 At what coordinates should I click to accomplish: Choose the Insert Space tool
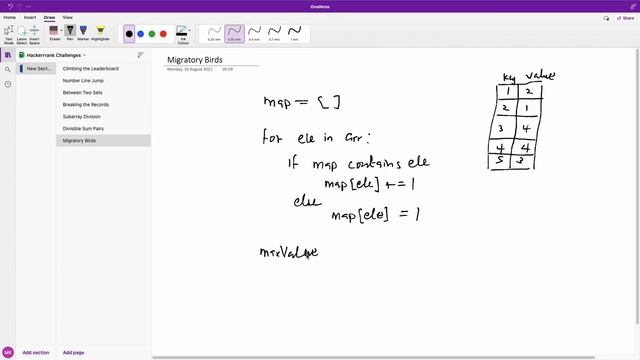tap(34, 34)
